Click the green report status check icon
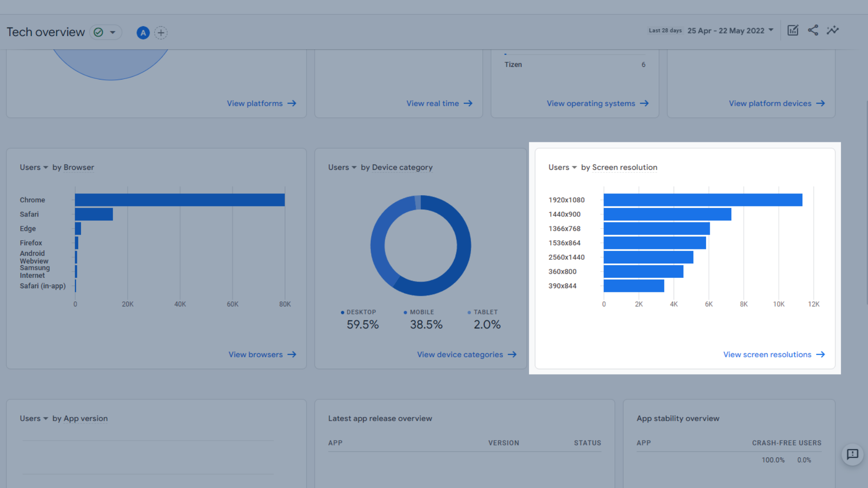 [x=99, y=33]
